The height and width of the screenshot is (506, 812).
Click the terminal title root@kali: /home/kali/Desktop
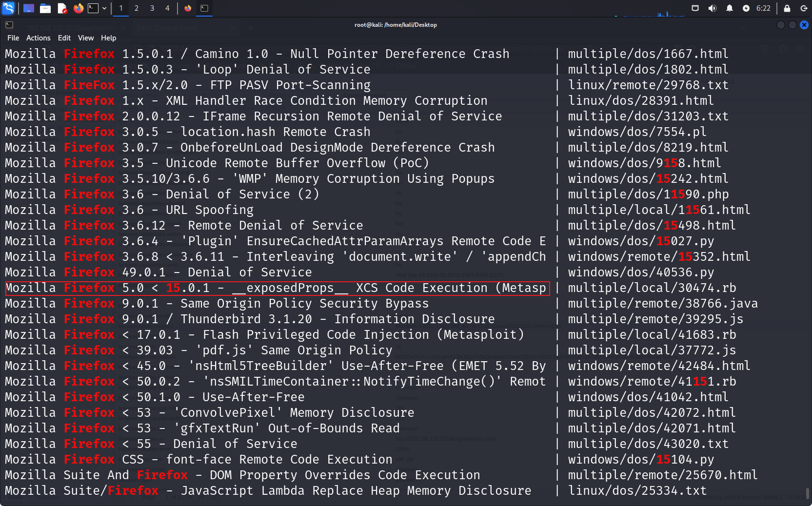pos(396,25)
